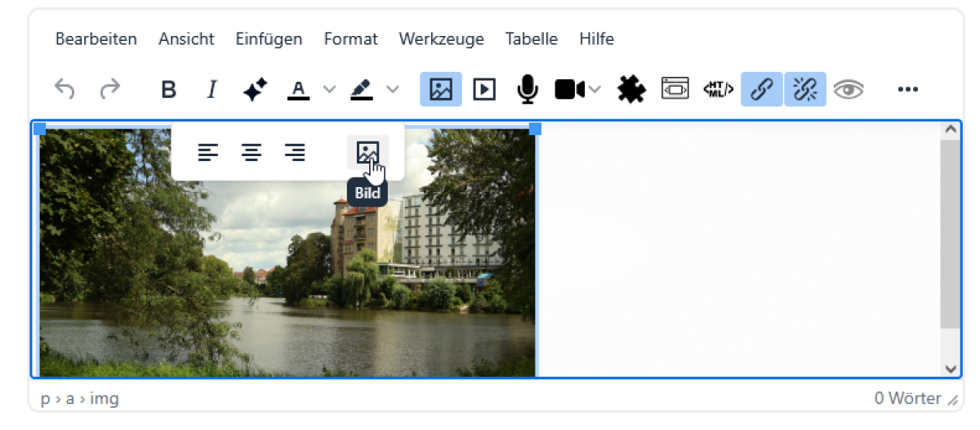The image size is (980, 430).
Task: Click the HTML source code icon
Action: coord(719,89)
